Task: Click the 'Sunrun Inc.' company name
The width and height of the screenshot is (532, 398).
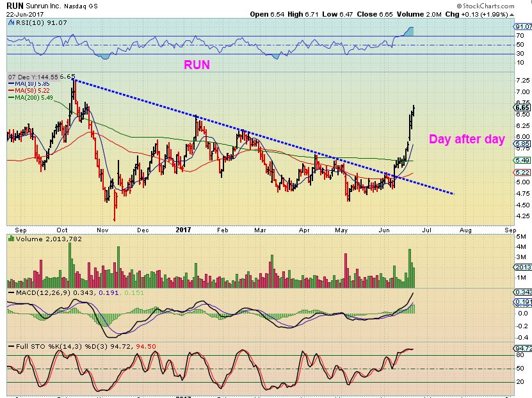Action: pyautogui.click(x=43, y=6)
